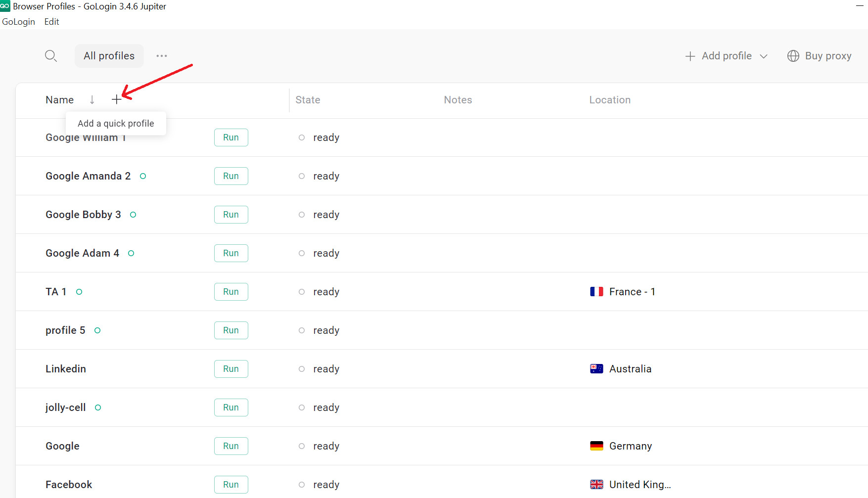Viewport: 868px width, 498px height.
Task: Open the GoLogin menu
Action: 19,22
